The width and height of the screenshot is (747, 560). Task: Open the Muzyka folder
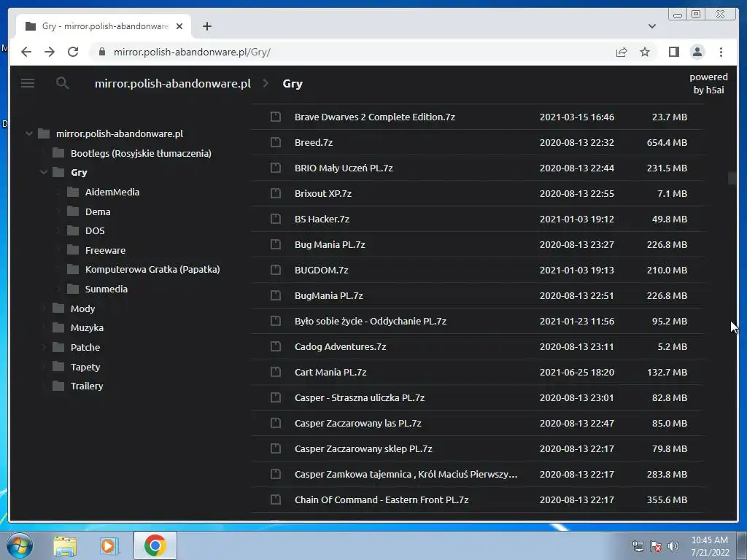point(88,327)
